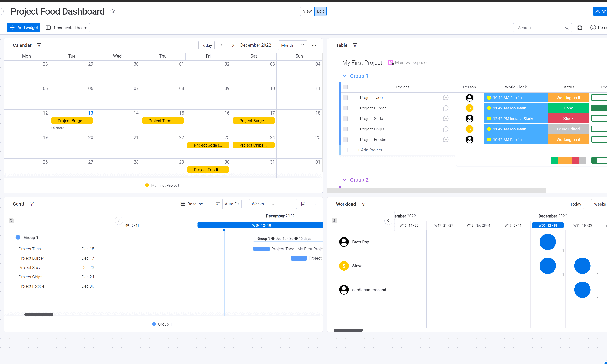Collapse Group 1 in the table
Viewport: 607px width, 364px height.
click(344, 76)
